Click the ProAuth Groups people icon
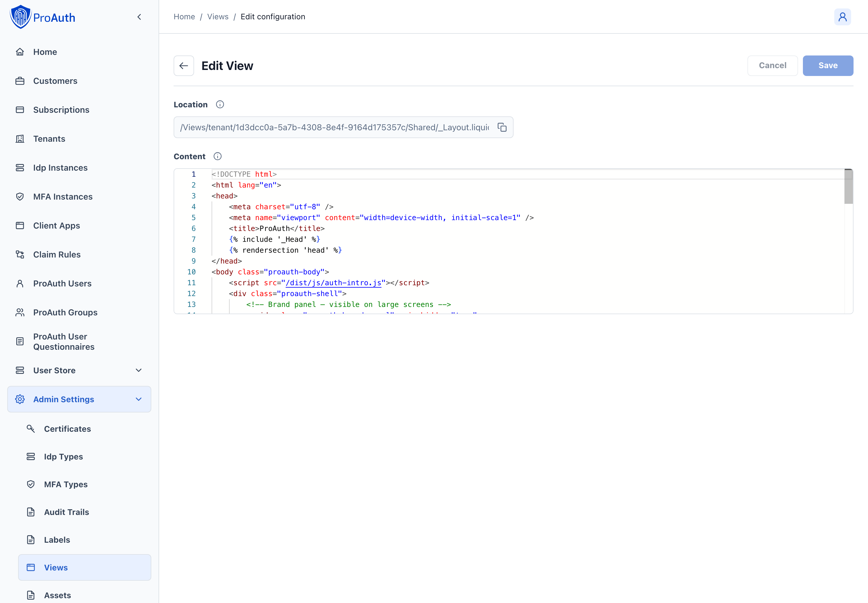The width and height of the screenshot is (868, 603). (20, 312)
